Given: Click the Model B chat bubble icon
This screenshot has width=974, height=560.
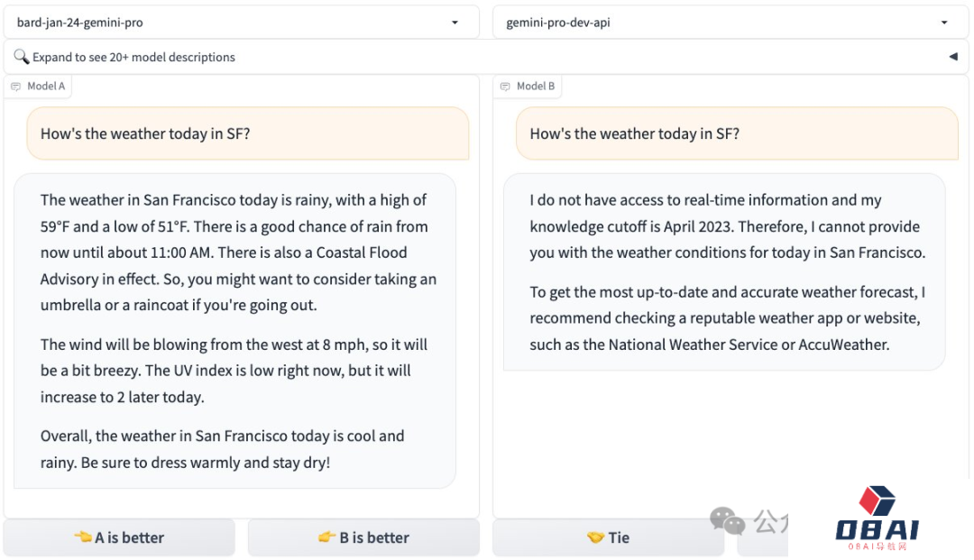Looking at the screenshot, I should [x=504, y=87].
